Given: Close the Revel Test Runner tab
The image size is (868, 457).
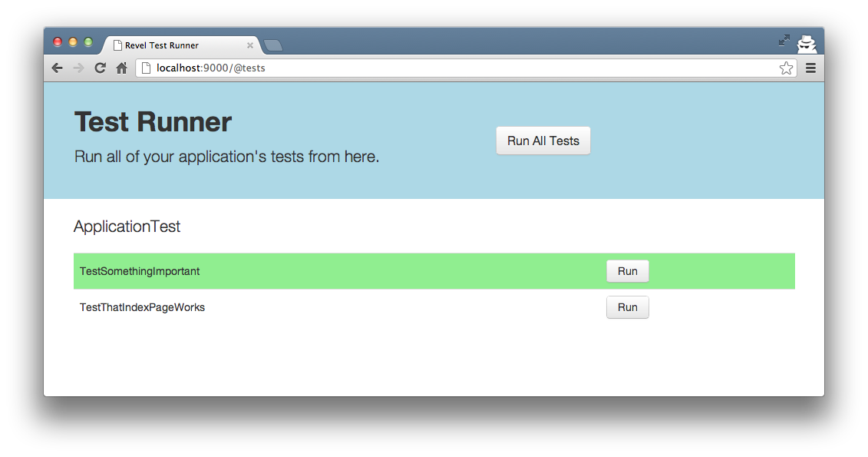Looking at the screenshot, I should click(x=250, y=45).
